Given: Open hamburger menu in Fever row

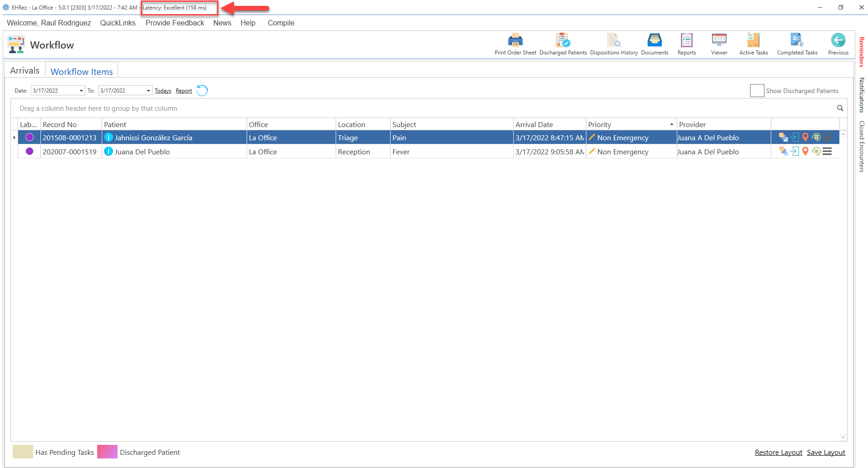Looking at the screenshot, I should (827, 151).
